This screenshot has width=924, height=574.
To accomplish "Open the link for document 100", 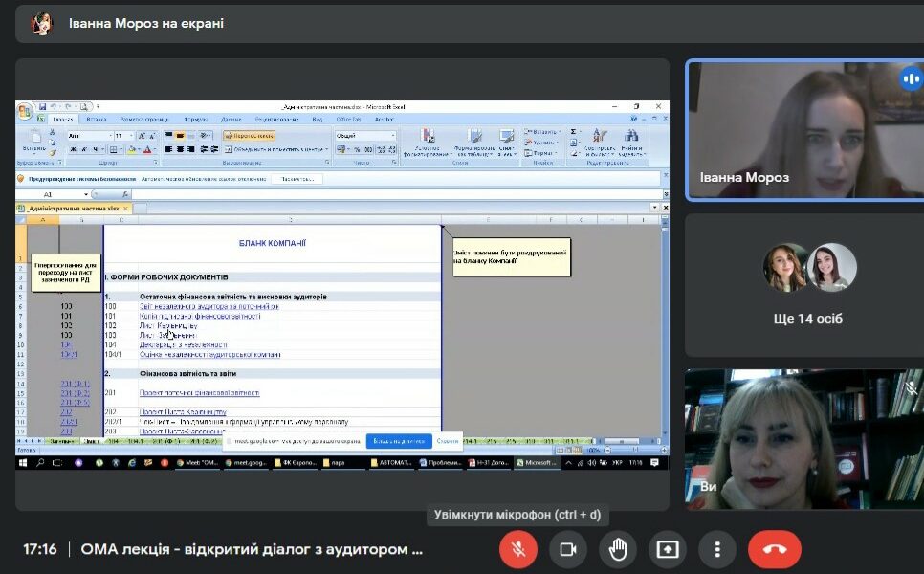I will tap(209, 306).
